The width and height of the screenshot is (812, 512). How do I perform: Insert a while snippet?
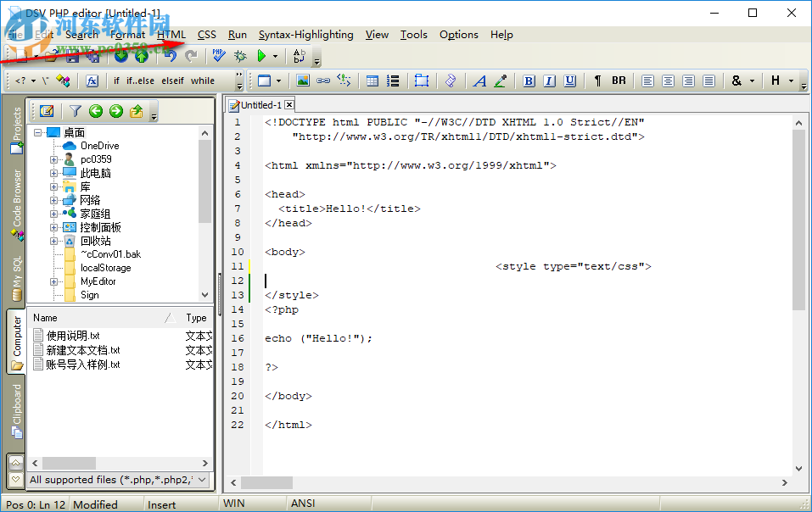coord(204,81)
